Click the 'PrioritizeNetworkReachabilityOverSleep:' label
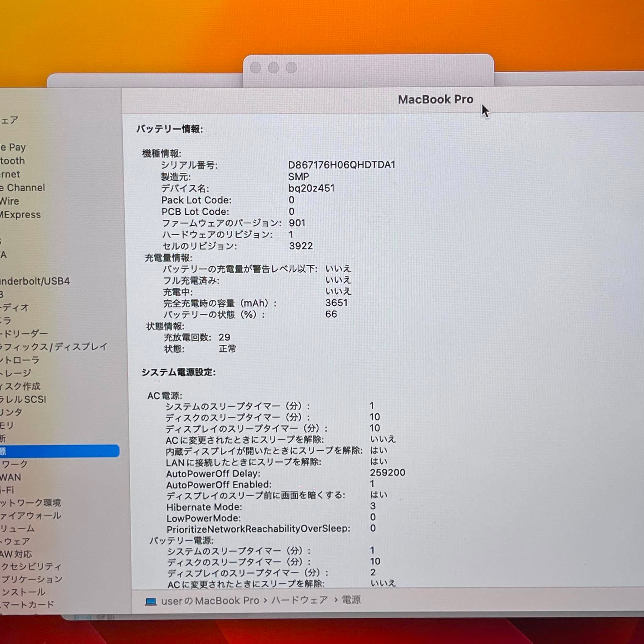The width and height of the screenshot is (644, 644). 259,529
